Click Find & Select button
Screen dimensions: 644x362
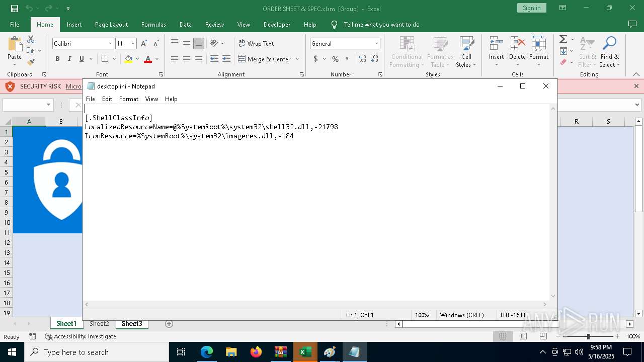(x=610, y=52)
